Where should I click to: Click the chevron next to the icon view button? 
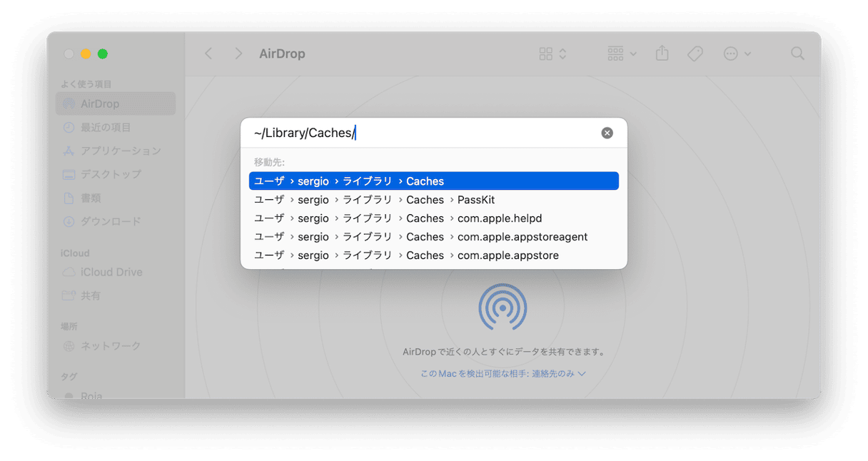pos(562,54)
